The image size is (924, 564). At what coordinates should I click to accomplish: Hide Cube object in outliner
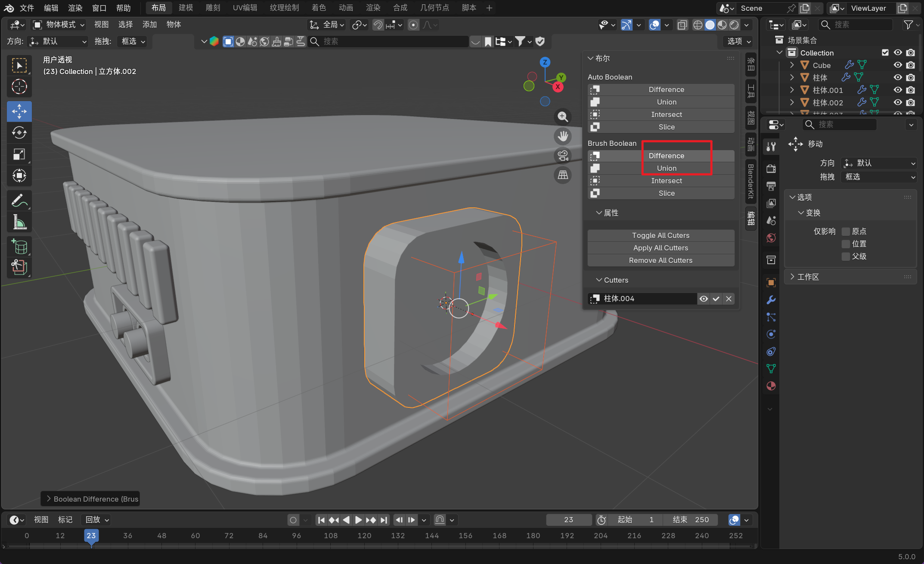pos(898,65)
